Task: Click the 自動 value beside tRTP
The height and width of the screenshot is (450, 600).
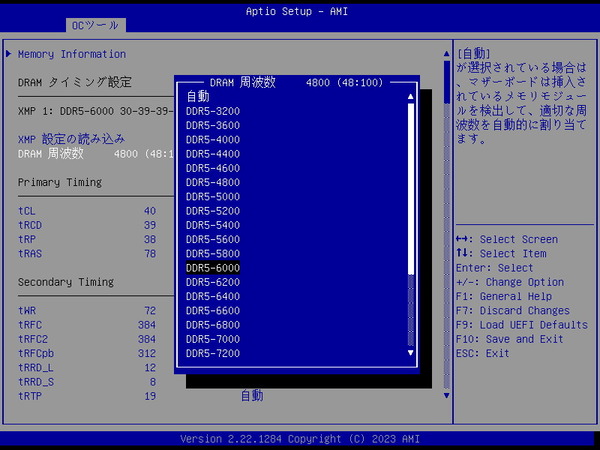Action: (252, 396)
